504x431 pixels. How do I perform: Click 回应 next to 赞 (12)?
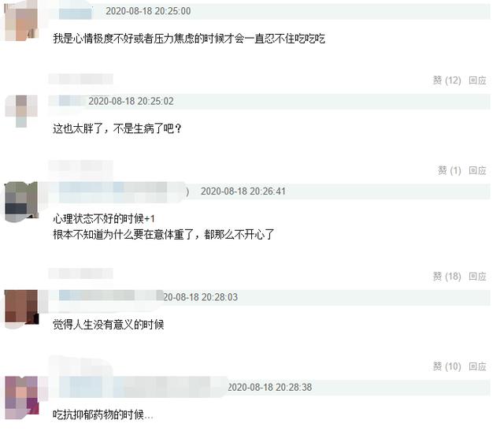(477, 80)
